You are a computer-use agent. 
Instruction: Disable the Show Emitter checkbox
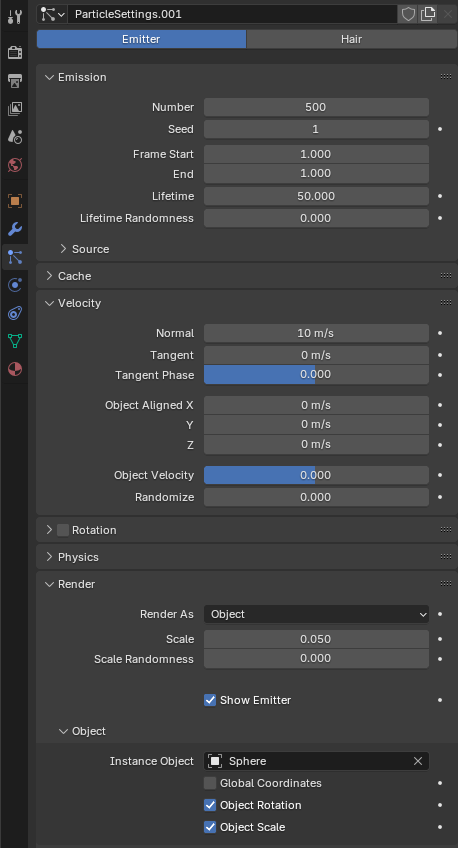(210, 700)
